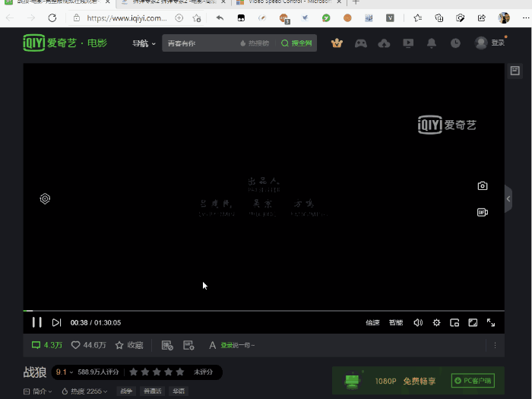532x399 pixels.
Task: Open the 华语 region tag
Action: click(179, 391)
